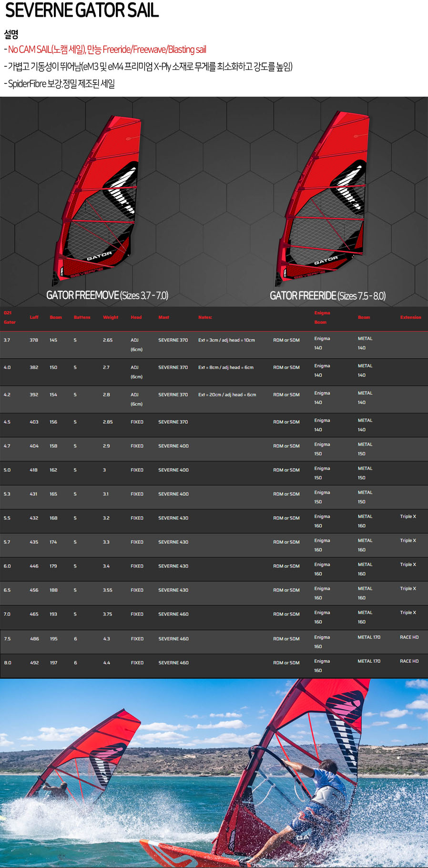Click "METAL 150" boom in the 5.3 row
428x868 pixels.
pyautogui.click(x=365, y=497)
